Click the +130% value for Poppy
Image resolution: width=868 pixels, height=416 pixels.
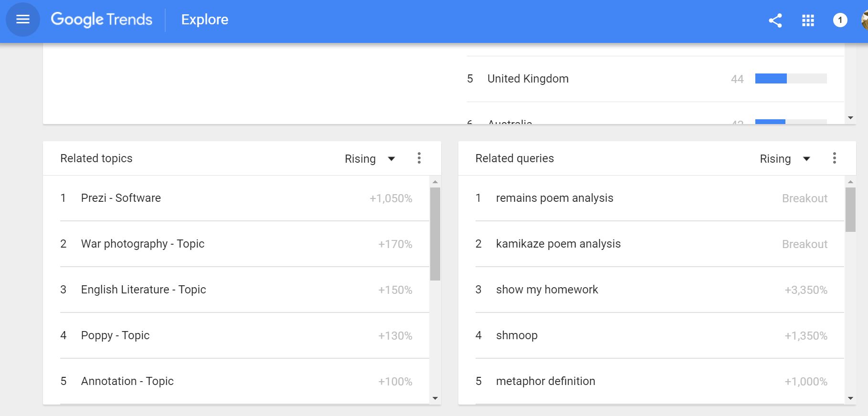click(x=395, y=336)
